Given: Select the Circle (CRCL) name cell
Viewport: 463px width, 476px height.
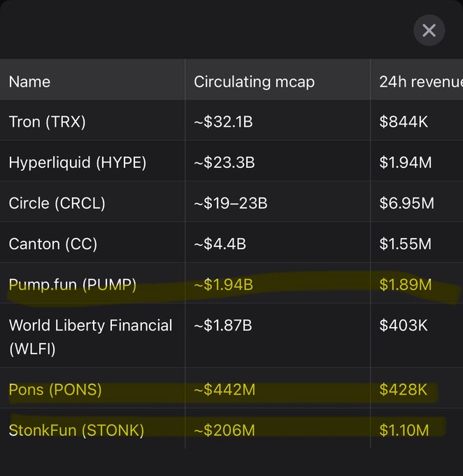Looking at the screenshot, I should pos(92,202).
